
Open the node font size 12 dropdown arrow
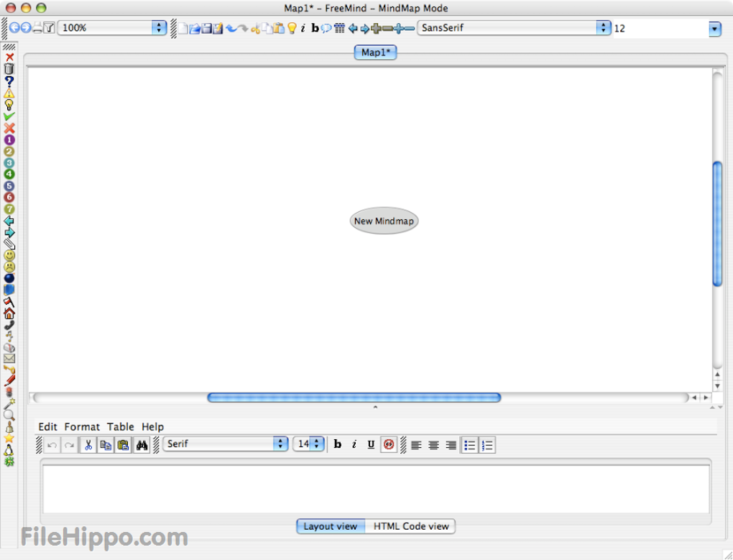pyautogui.click(x=715, y=29)
